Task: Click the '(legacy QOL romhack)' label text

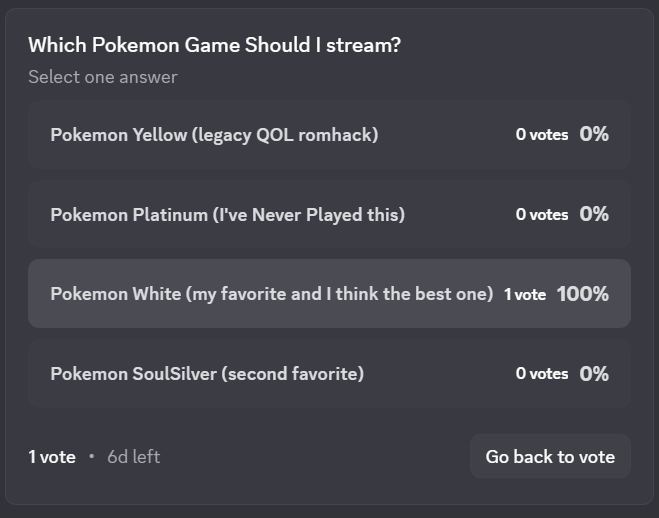Action: (x=285, y=135)
